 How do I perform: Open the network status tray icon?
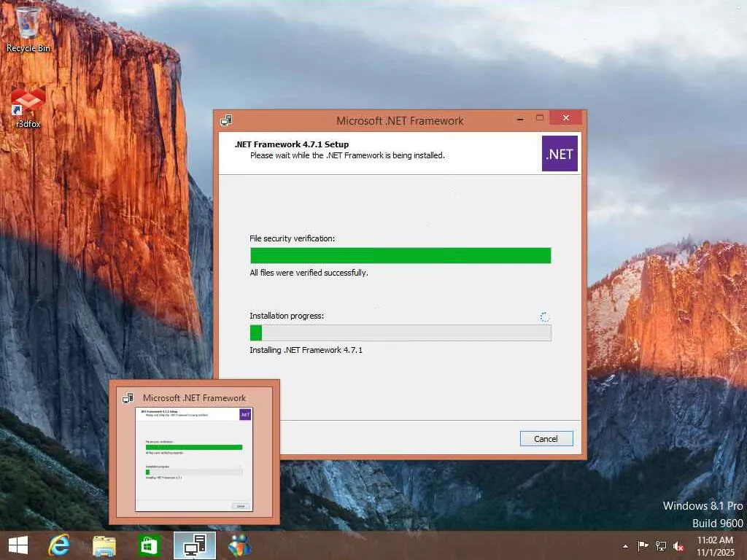coord(661,546)
